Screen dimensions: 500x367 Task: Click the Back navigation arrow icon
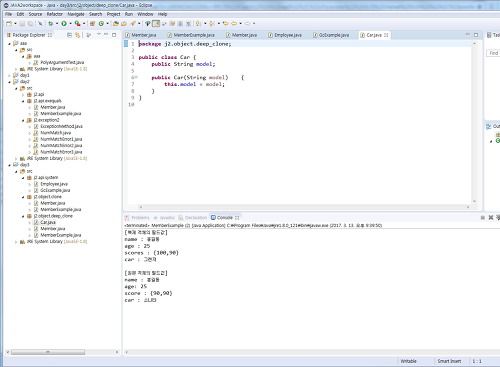(x=234, y=23)
